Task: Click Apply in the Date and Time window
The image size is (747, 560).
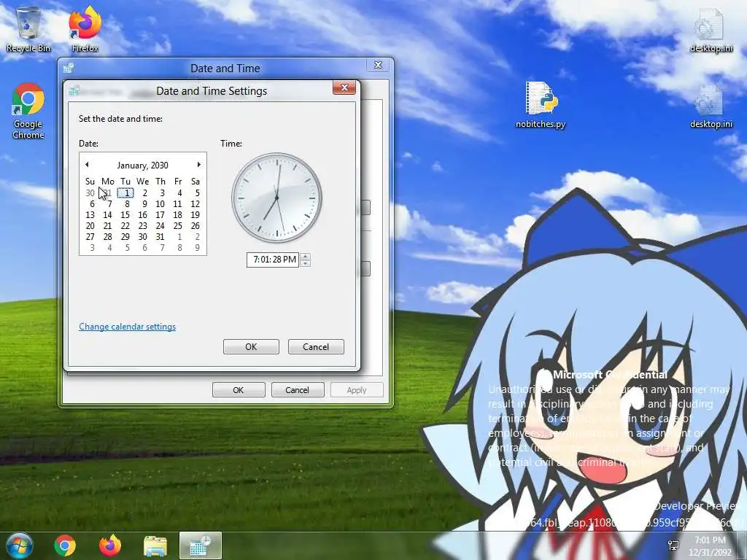Action: [357, 390]
